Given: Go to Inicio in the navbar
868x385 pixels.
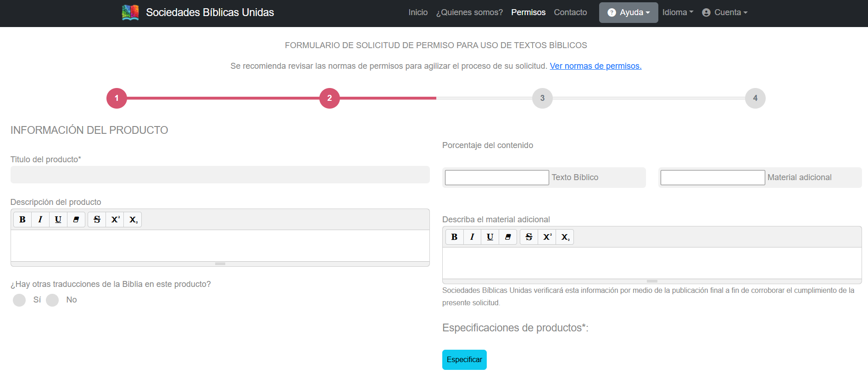Looking at the screenshot, I should [x=418, y=12].
